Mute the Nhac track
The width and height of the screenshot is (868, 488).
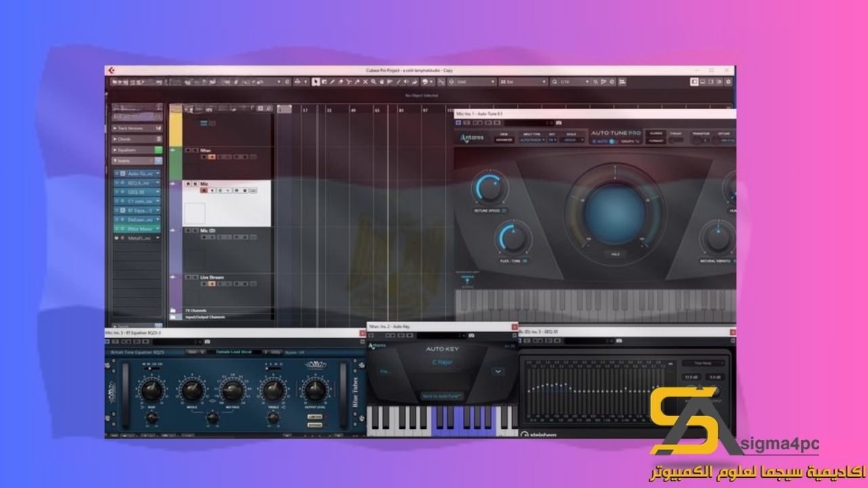coord(189,150)
